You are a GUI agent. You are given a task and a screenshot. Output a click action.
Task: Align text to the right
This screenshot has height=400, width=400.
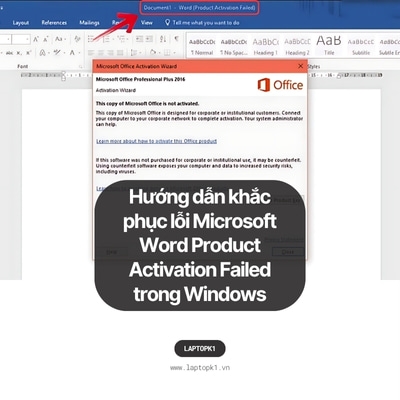point(110,53)
